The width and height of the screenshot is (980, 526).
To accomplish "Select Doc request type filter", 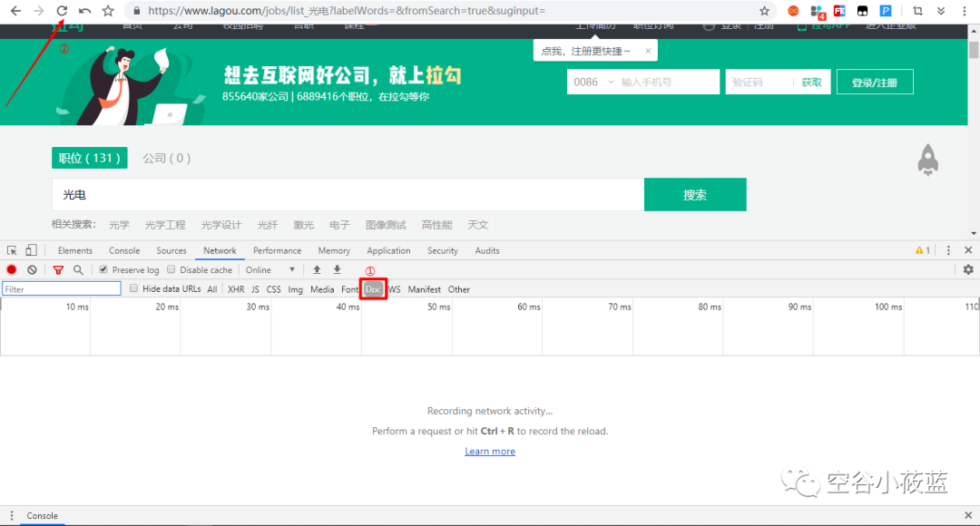I will pos(373,289).
